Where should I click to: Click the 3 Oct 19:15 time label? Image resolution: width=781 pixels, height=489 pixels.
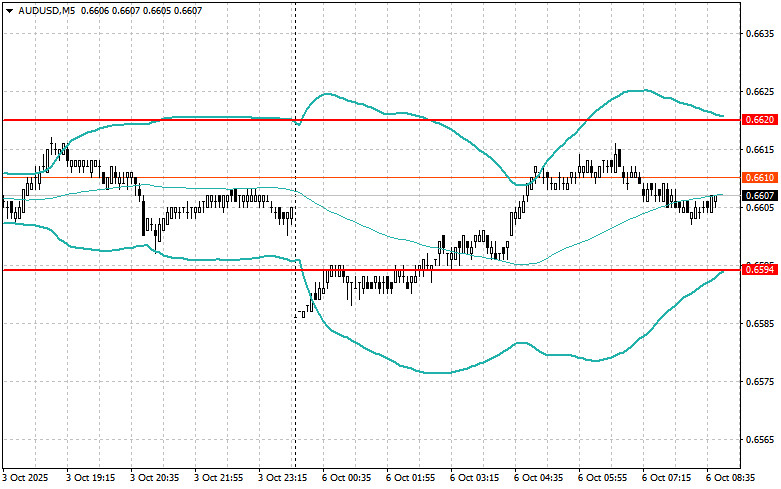[x=91, y=478]
